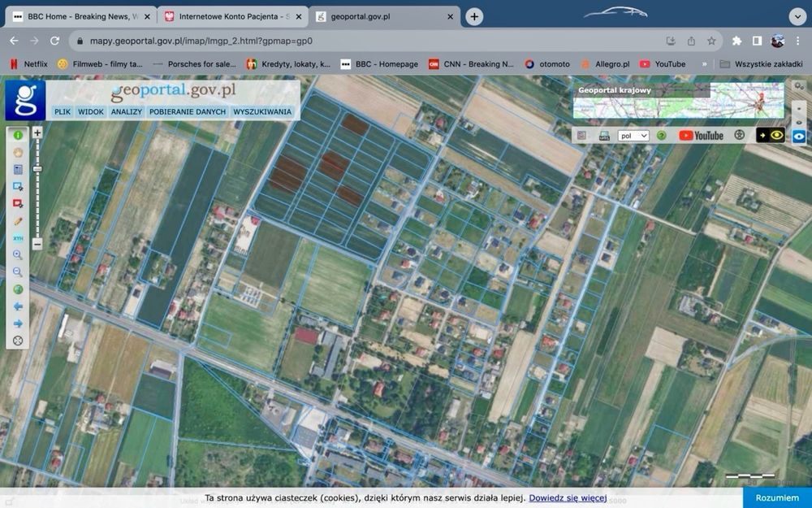Open Chrome tab search dropdown
Image resolution: width=812 pixels, height=508 pixels.
(797, 16)
